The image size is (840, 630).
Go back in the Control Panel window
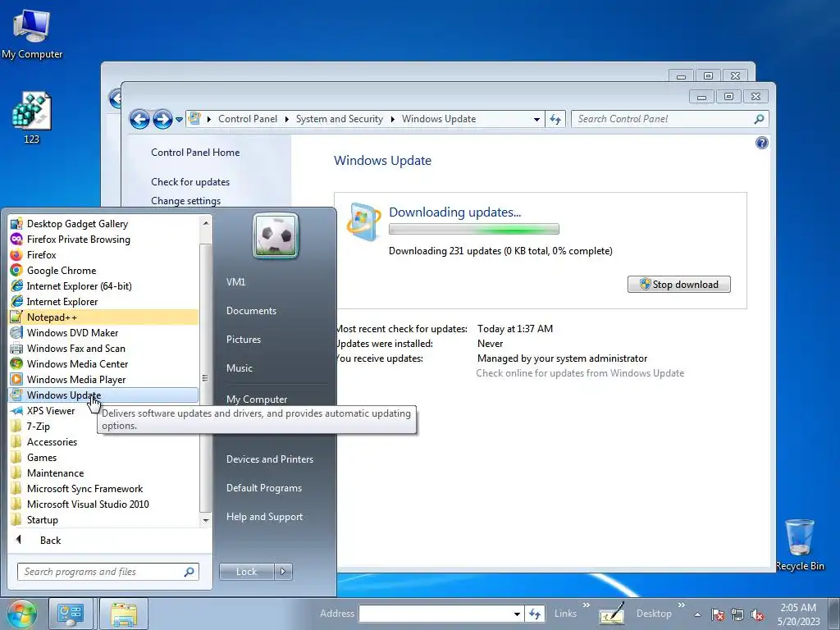pos(139,119)
